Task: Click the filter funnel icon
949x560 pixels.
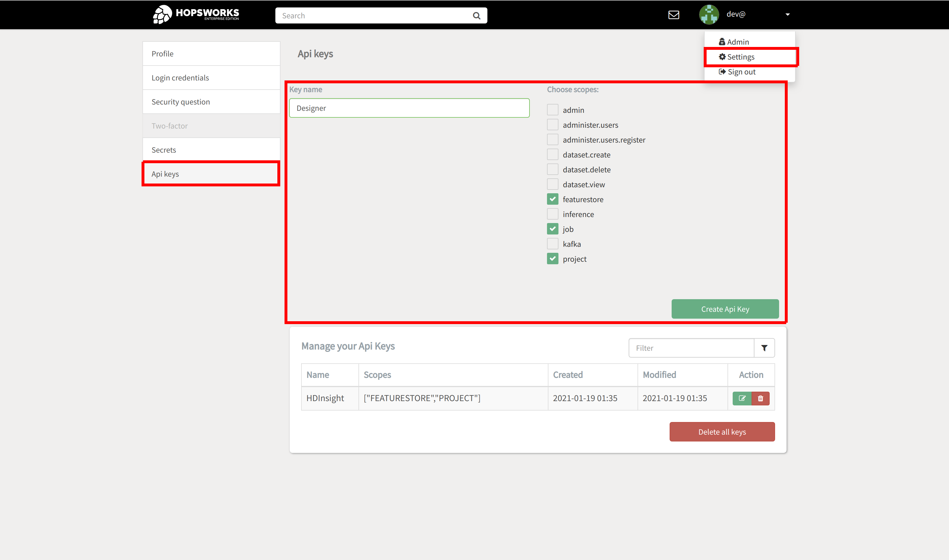Action: (x=764, y=348)
